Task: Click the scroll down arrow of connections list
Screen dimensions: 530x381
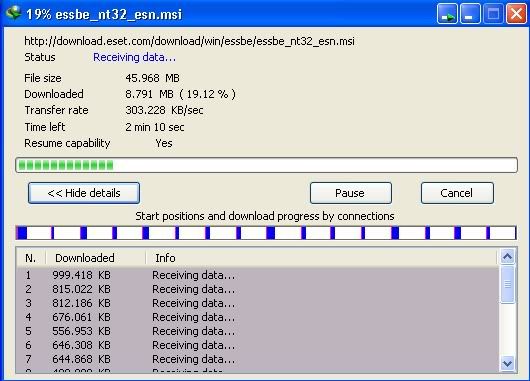Action: 507,363
